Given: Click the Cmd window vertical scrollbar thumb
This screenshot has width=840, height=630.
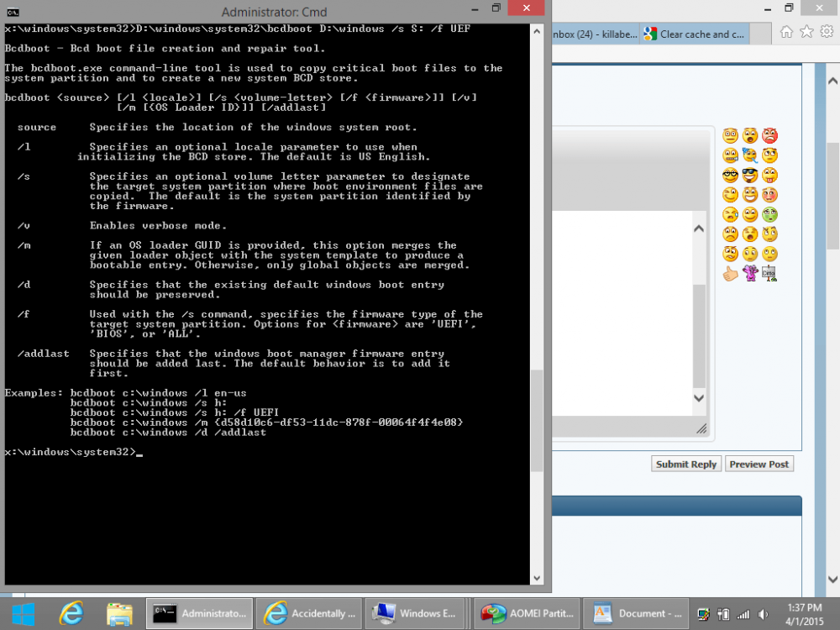Looking at the screenshot, I should click(x=536, y=420).
